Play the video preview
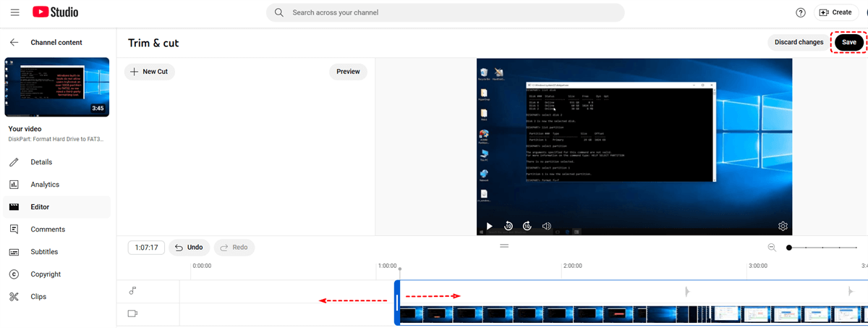The width and height of the screenshot is (868, 328). point(490,226)
